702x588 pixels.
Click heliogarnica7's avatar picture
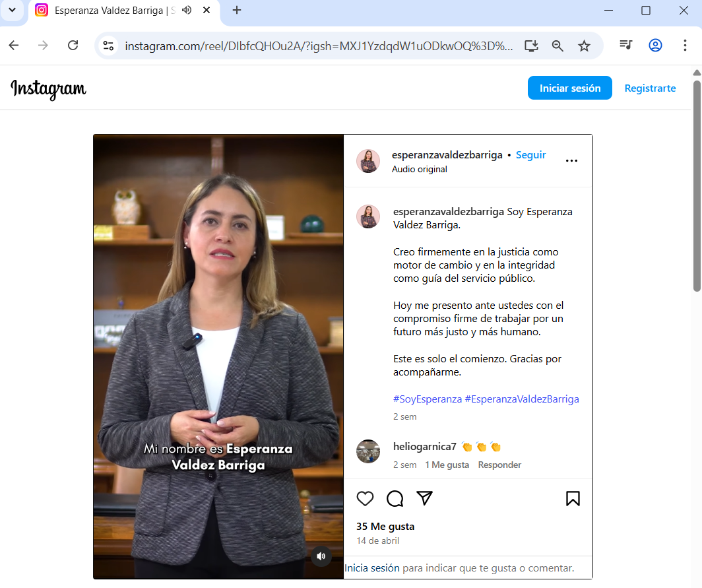tap(368, 451)
